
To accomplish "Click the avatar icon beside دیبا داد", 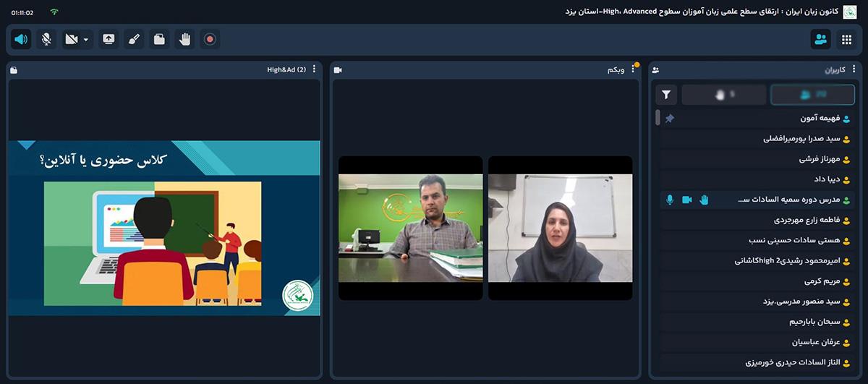I will [846, 179].
